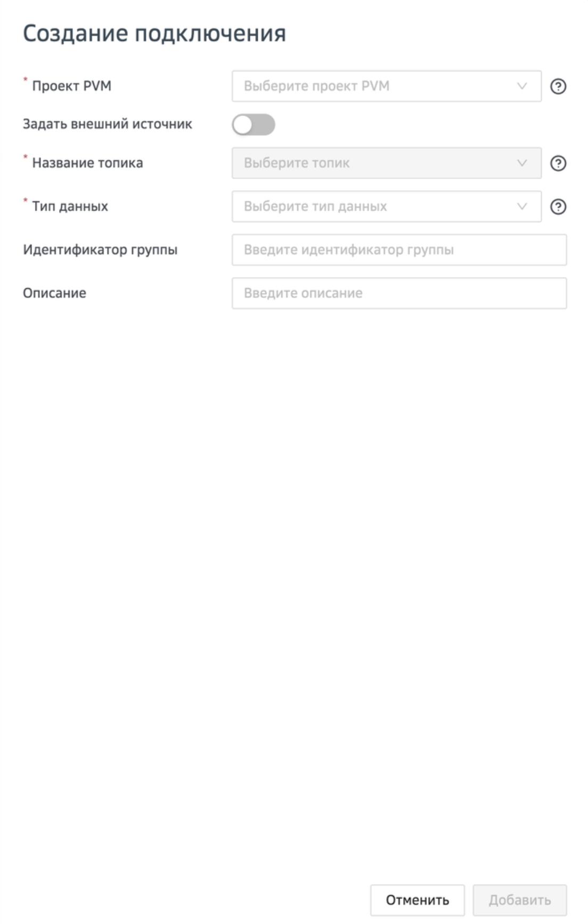588x924 pixels.
Task: Click the chevron arrow in Название топика field
Action: point(522,163)
